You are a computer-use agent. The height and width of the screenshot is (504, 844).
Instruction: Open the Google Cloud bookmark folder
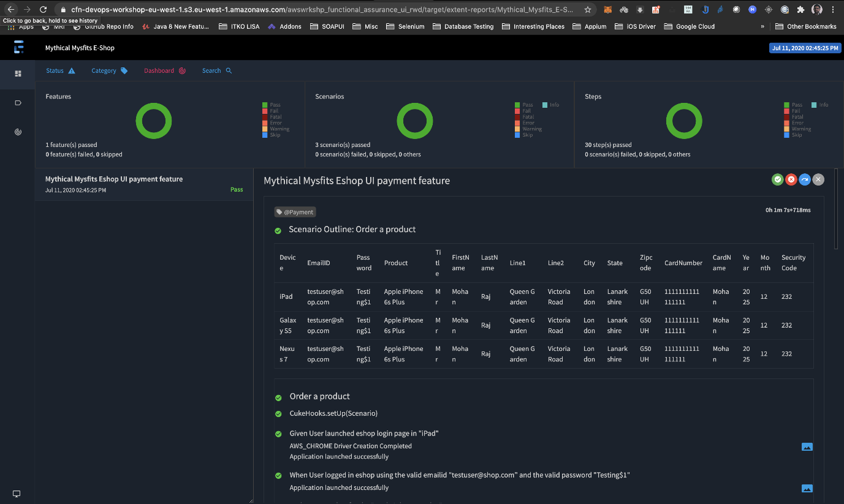pyautogui.click(x=690, y=26)
